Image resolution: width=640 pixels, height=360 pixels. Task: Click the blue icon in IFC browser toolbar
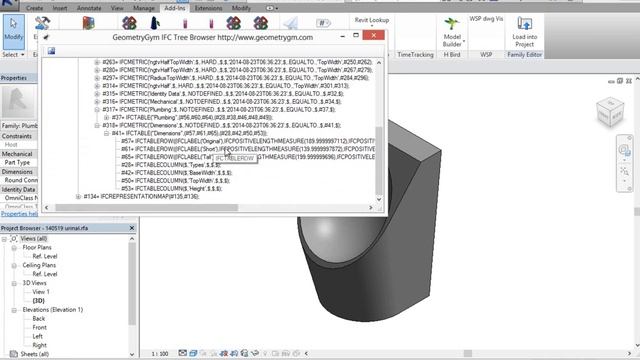click(x=51, y=51)
